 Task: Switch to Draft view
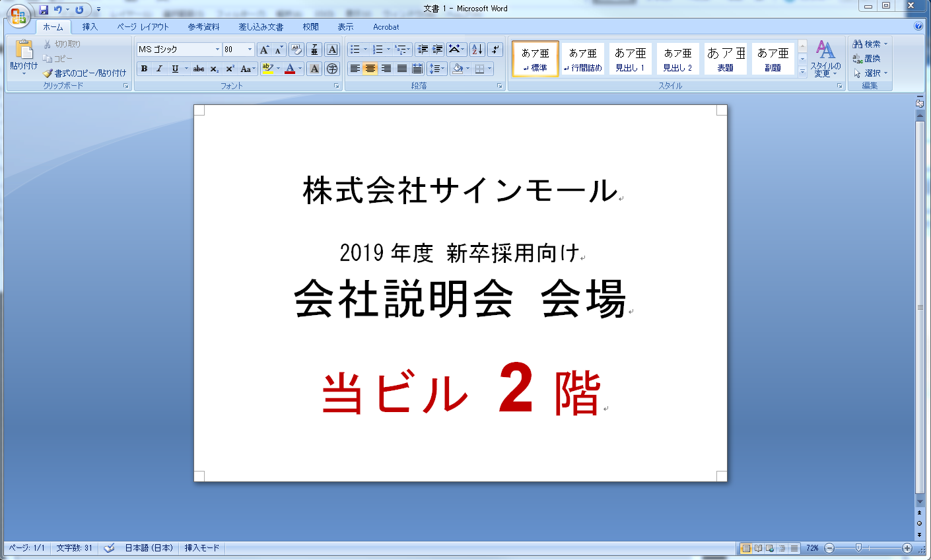(794, 548)
